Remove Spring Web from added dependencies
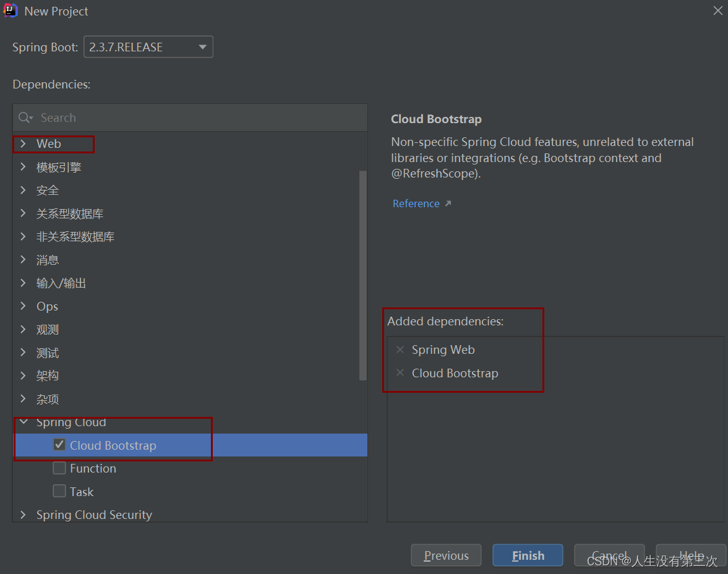This screenshot has height=574, width=728. 400,349
